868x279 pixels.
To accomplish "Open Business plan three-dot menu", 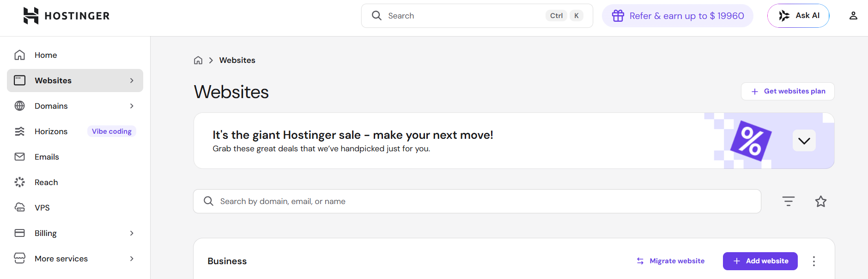I will [813, 261].
